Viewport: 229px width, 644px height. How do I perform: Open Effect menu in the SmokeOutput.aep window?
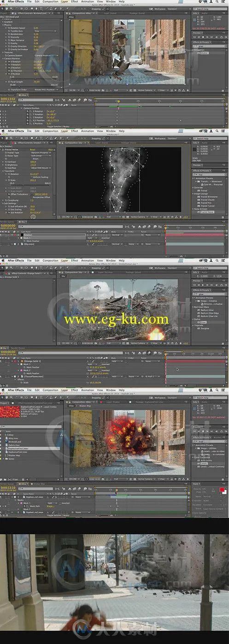(75, 260)
